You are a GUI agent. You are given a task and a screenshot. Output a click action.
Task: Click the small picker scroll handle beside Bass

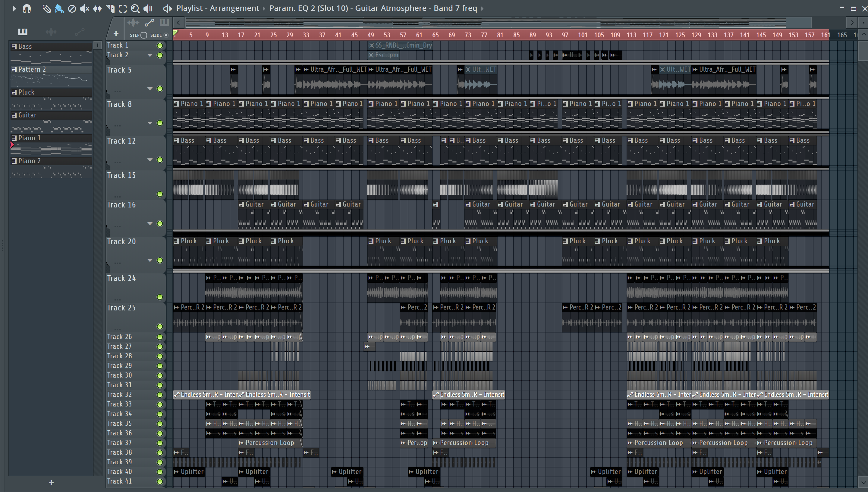(x=97, y=45)
